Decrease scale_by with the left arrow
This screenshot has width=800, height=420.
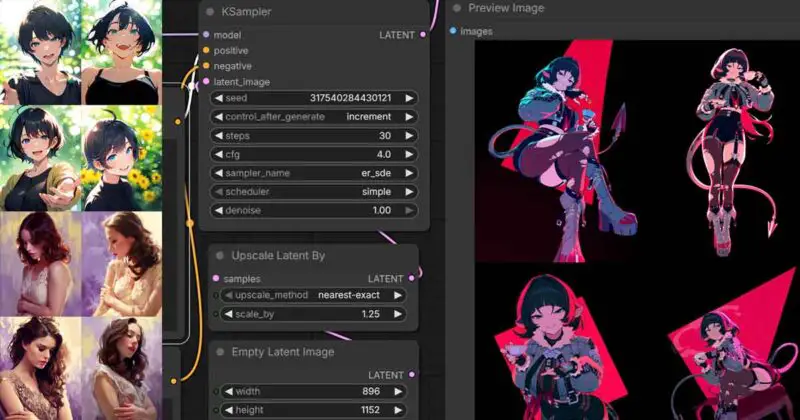coord(229,314)
